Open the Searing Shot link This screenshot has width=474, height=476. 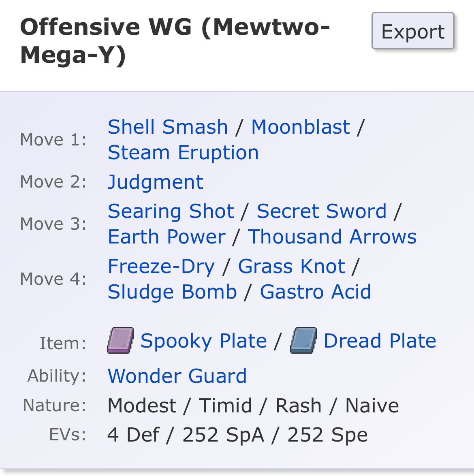click(171, 211)
